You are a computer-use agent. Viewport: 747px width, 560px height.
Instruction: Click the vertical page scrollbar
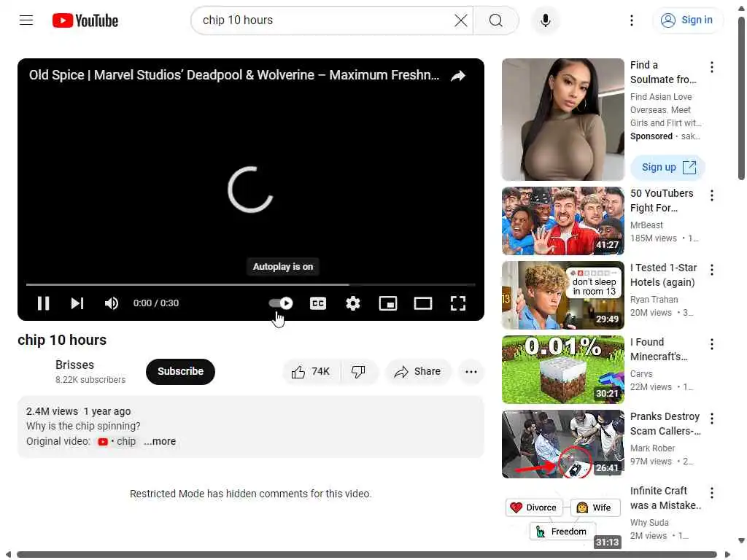[x=741, y=99]
